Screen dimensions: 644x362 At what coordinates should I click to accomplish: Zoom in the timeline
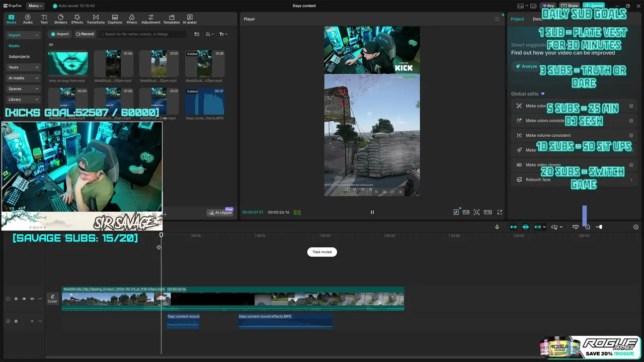[x=636, y=227]
